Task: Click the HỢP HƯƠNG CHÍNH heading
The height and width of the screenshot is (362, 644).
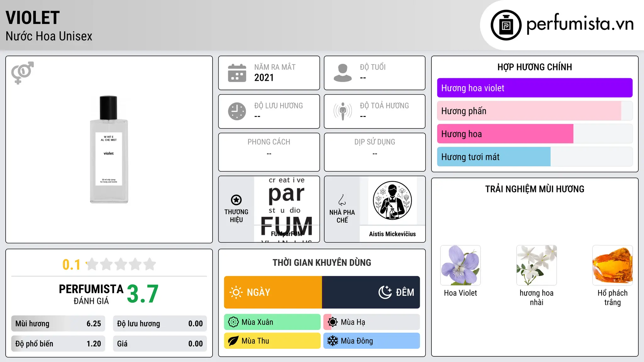Action: [535, 67]
